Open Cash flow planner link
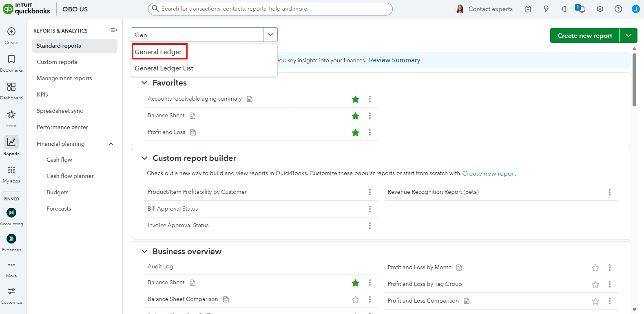The image size is (644, 314). [x=70, y=176]
